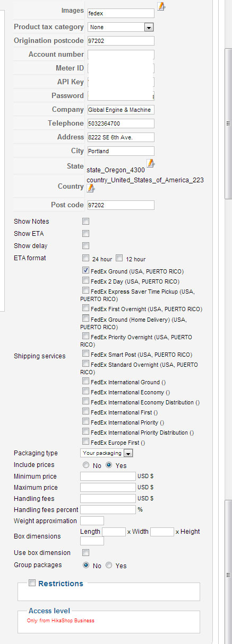Select the 24 hour ETA format
This screenshot has width=232, height=644.
pos(85,259)
